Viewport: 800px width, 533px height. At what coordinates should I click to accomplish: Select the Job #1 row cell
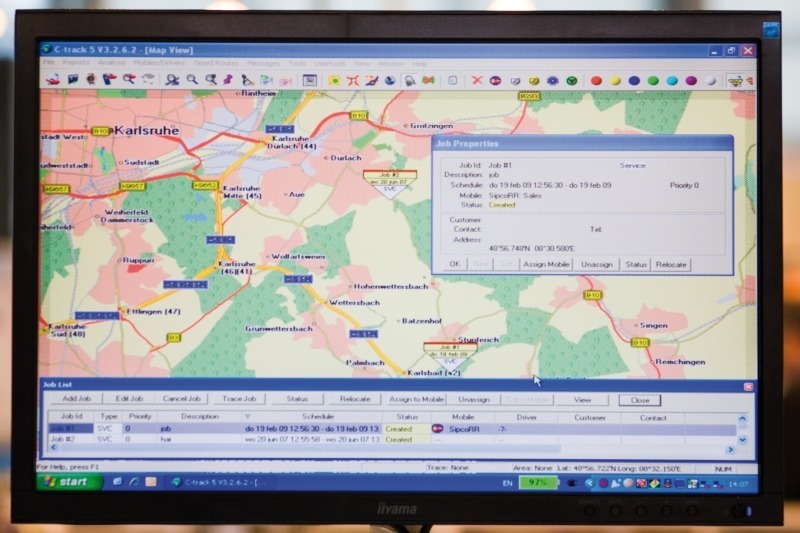pos(70,428)
